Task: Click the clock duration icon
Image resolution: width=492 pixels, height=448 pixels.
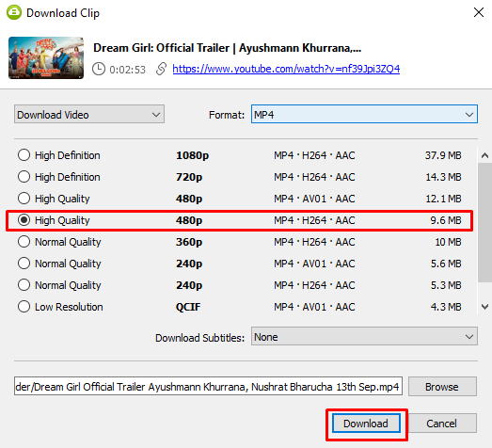Action: click(99, 69)
